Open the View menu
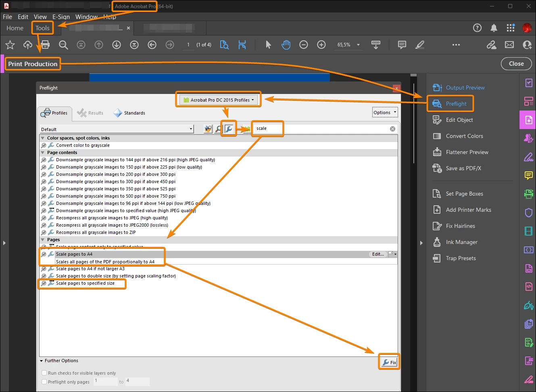536x392 pixels. click(x=40, y=17)
